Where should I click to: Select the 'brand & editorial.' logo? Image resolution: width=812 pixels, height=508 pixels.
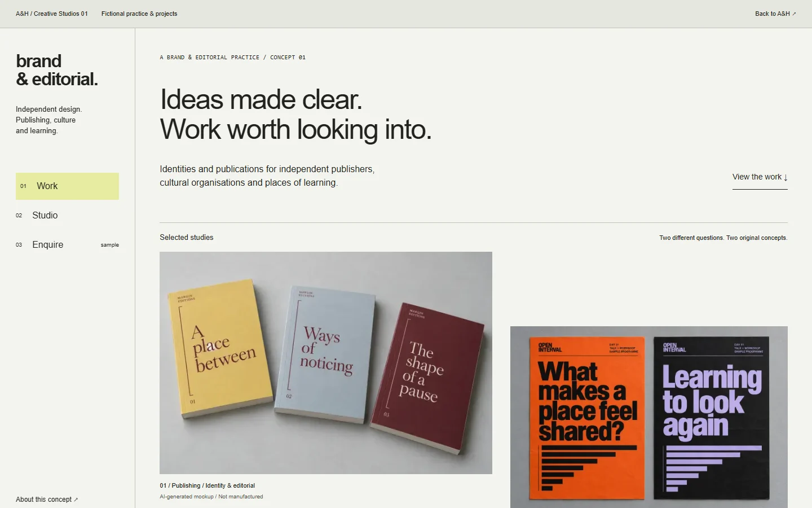[57, 70]
